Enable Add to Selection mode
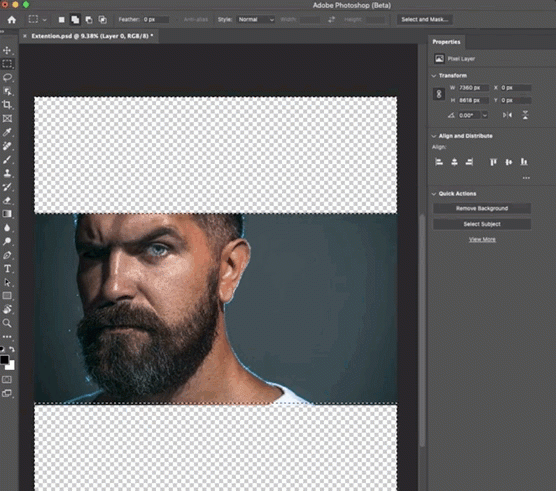This screenshot has width=556, height=491. [x=75, y=20]
